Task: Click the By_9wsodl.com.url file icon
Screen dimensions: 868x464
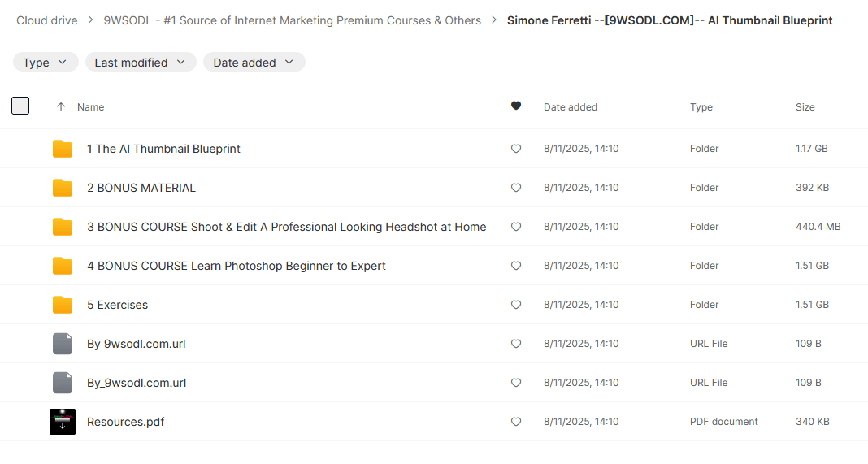Action: (x=63, y=383)
